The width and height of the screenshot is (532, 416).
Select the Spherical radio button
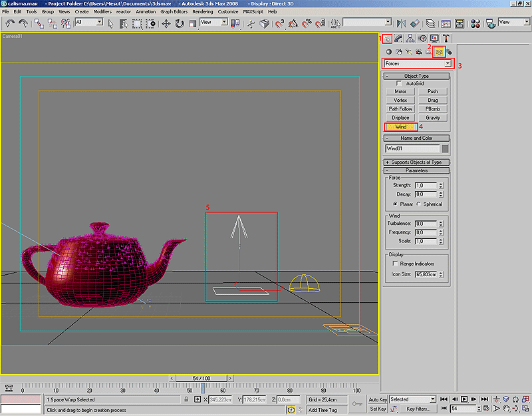419,204
